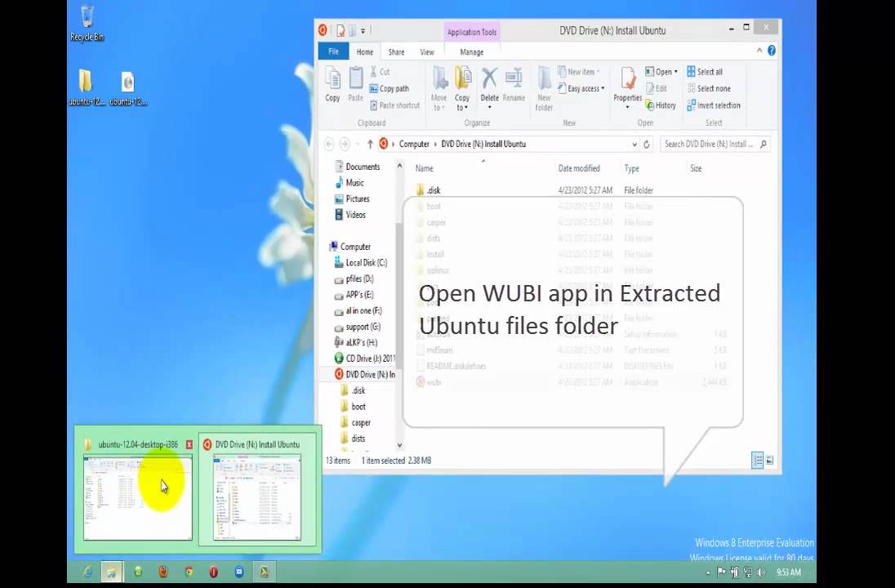Click Select all in the ribbon

tap(705, 72)
